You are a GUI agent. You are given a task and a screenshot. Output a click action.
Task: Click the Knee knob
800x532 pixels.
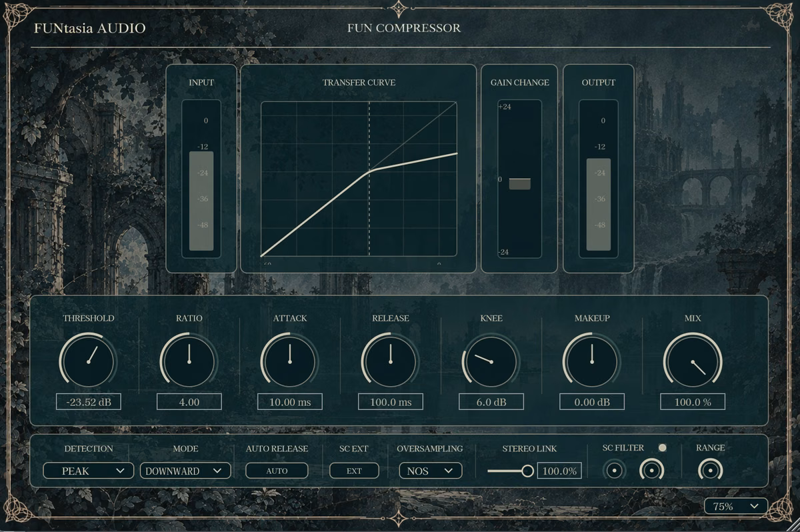[x=491, y=361]
